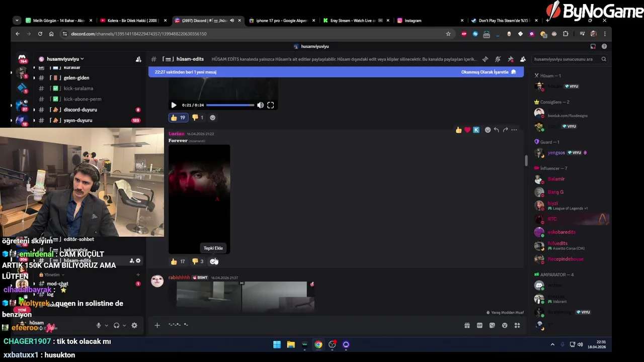Expand headphone output options arrow
The image size is (644, 362).
[x=124, y=325]
